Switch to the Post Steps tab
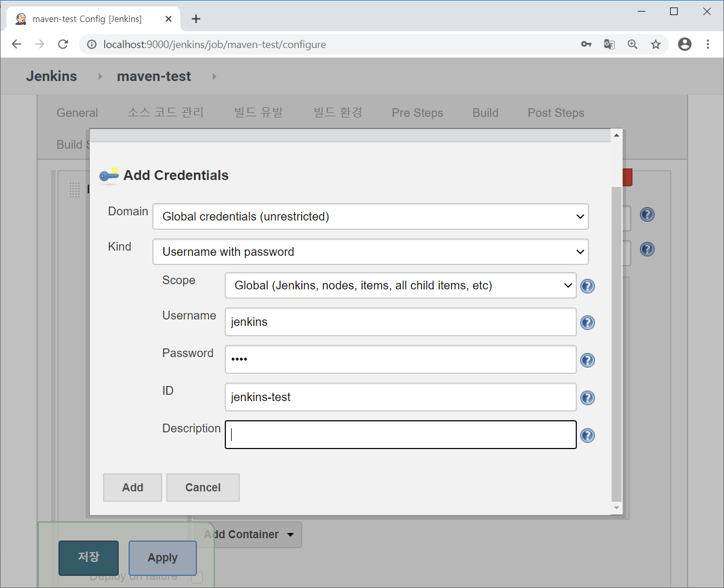Viewport: 724px width, 588px height. 556,113
